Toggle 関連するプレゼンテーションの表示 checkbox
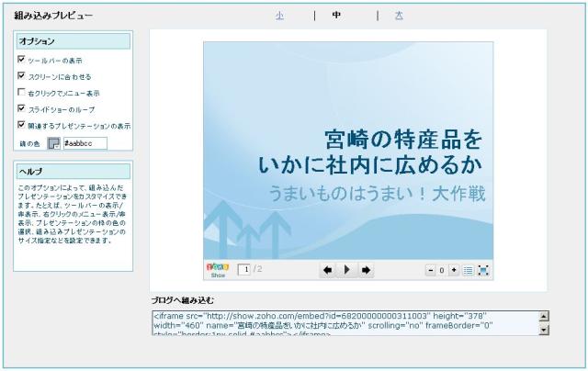The image size is (588, 371). (x=21, y=125)
